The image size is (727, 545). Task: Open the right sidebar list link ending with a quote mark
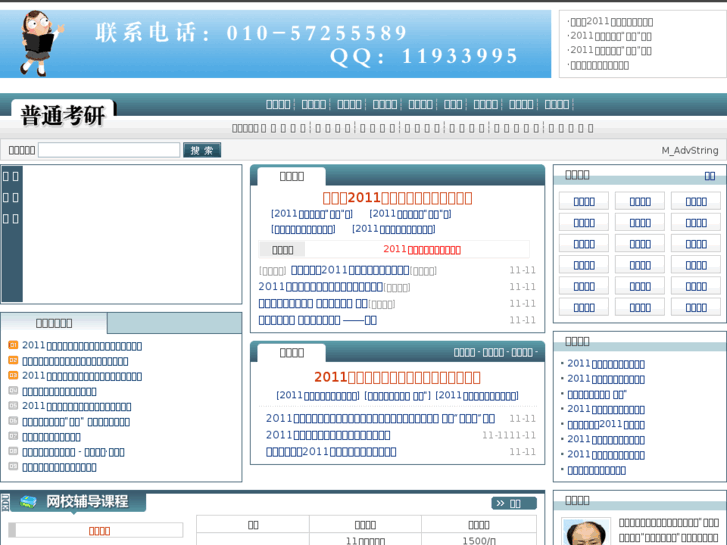click(x=597, y=394)
